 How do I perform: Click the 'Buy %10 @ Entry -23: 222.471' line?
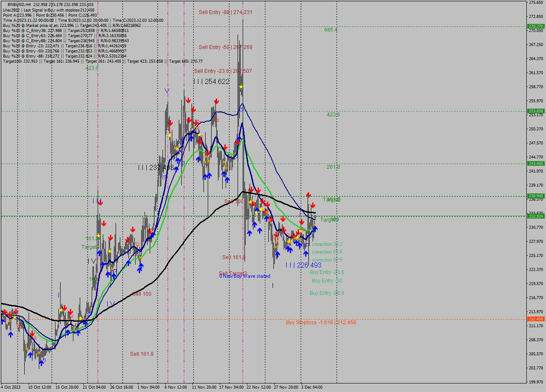64,46
